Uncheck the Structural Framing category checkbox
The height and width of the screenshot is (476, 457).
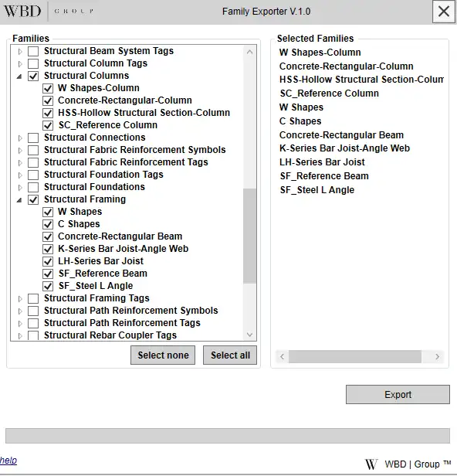coord(33,199)
